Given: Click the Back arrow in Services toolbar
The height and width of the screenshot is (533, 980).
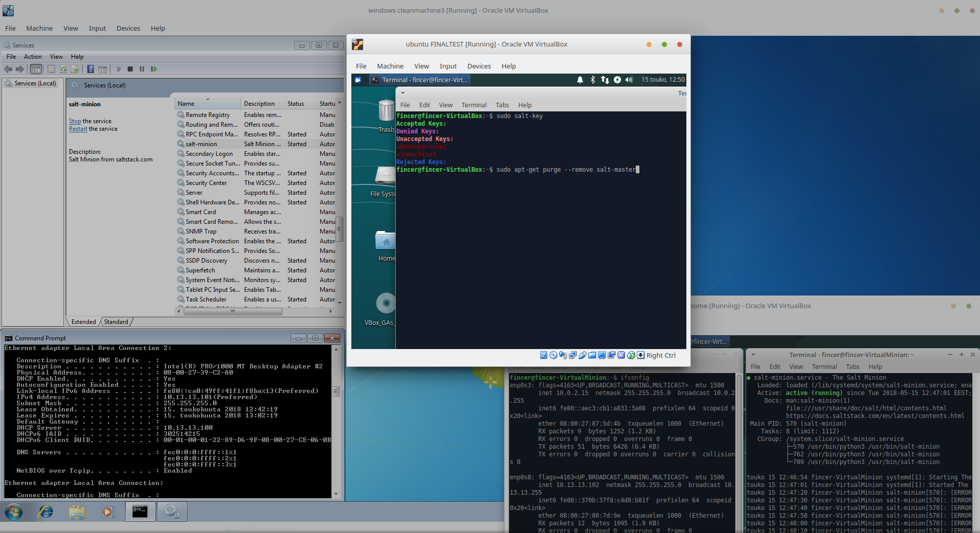Looking at the screenshot, I should pos(8,69).
